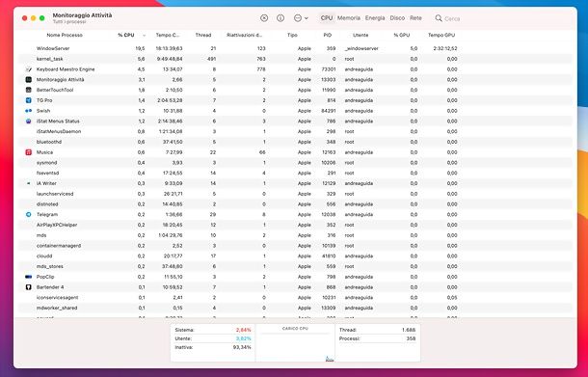Click the iStat Menus Status icon
This screenshot has width=588, height=377.
[29, 121]
